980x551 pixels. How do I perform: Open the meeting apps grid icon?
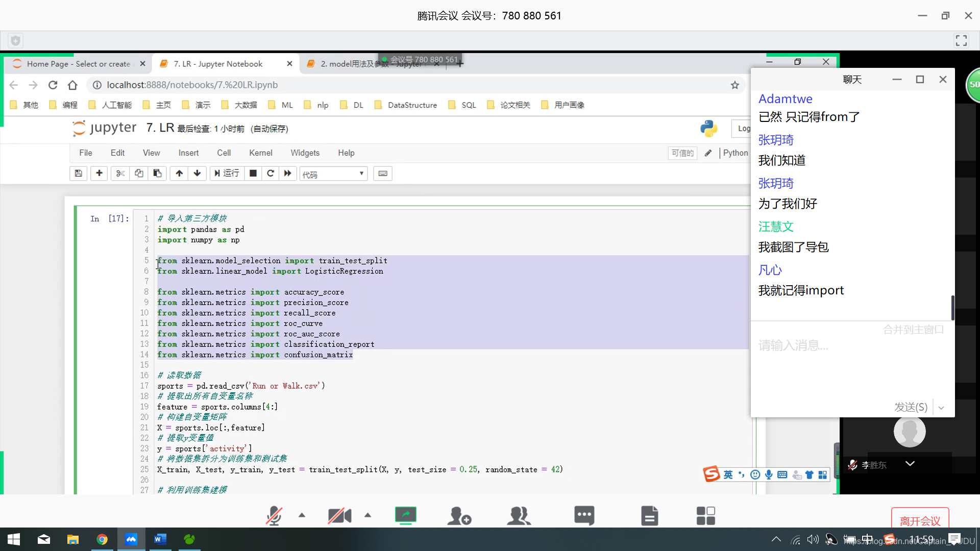point(706,515)
